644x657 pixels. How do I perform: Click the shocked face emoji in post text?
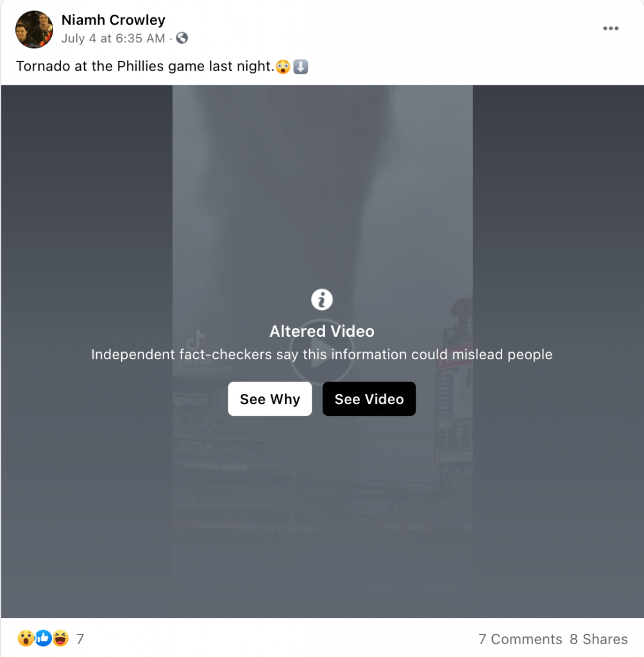[x=284, y=67]
